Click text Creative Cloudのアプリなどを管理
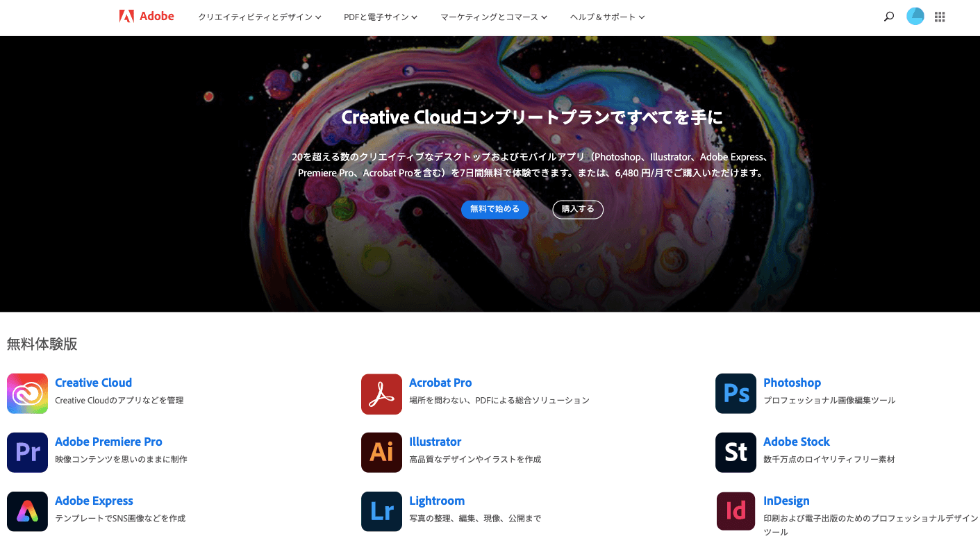Viewport: 980px width, 543px height. point(119,401)
